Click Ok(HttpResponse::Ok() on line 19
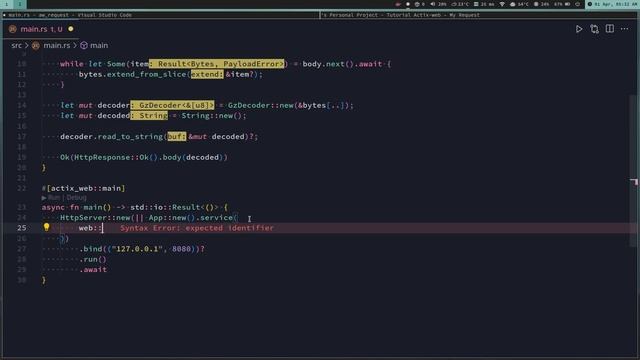The width and height of the screenshot is (640, 360). [109, 157]
